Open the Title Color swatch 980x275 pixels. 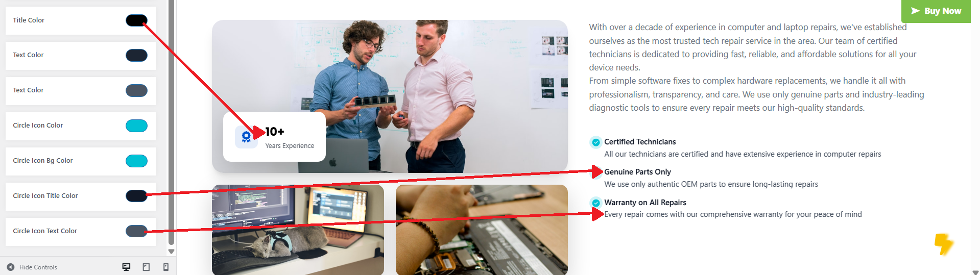[136, 20]
